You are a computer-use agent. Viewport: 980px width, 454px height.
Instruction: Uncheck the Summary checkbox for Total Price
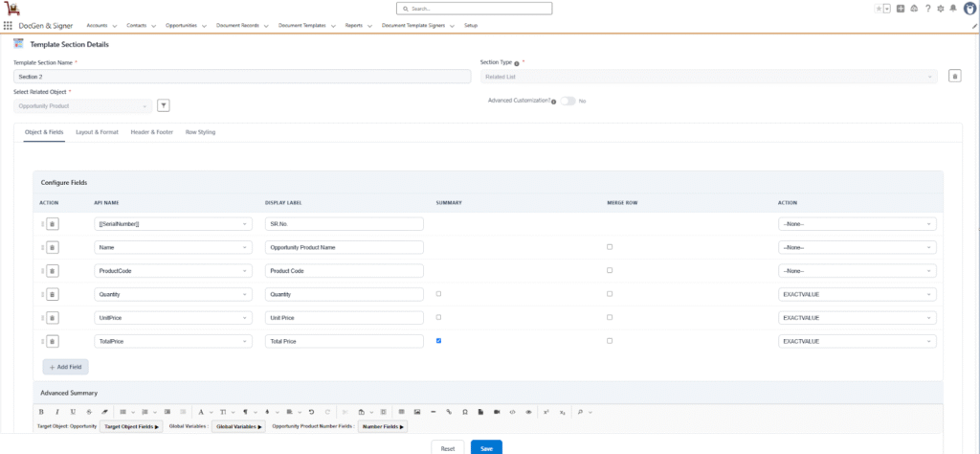coord(438,340)
